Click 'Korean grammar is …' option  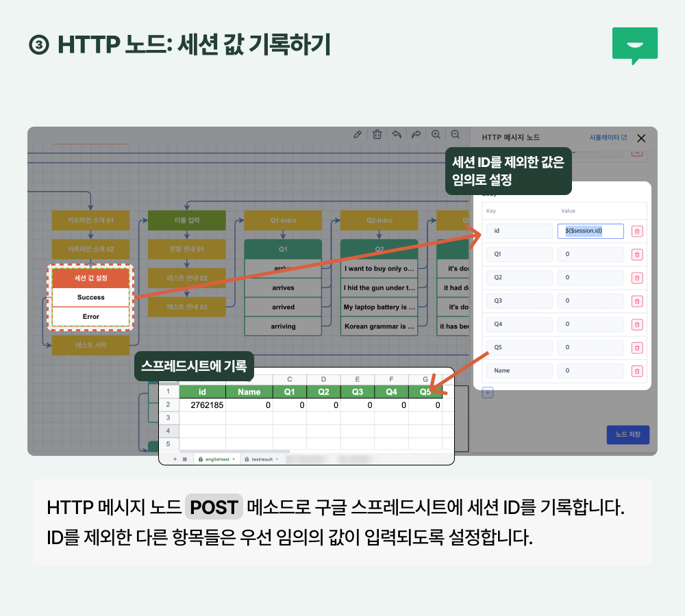379,326
